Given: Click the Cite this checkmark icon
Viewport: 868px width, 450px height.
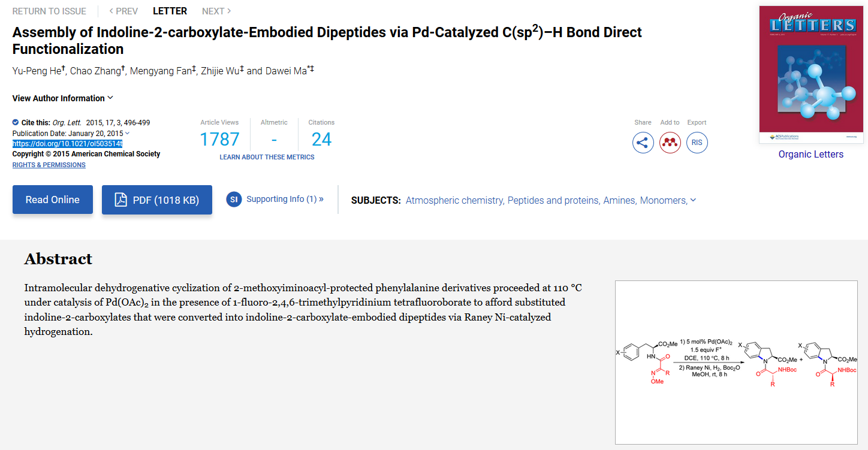Looking at the screenshot, I should (16, 122).
